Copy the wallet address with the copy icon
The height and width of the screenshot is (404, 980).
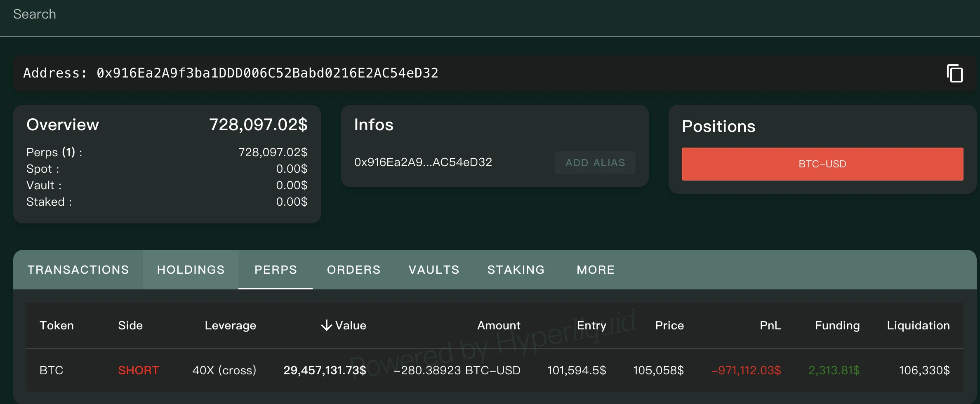(x=954, y=73)
